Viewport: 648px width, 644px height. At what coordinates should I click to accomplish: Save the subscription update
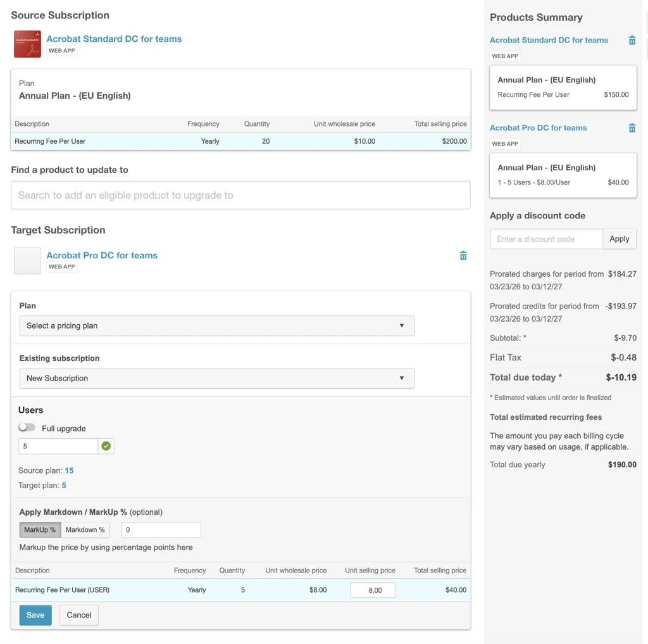(35, 615)
